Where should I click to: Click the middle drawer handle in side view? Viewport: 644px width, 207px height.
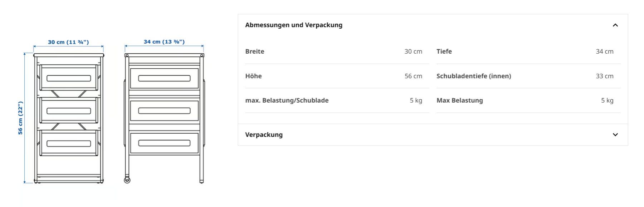[x=164, y=111]
